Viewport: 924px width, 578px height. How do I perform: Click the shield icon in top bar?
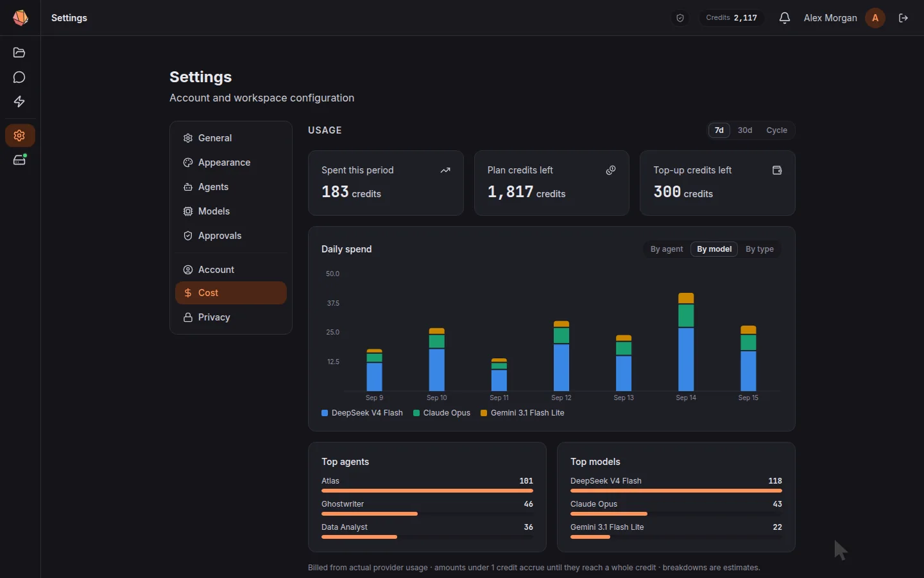click(x=680, y=18)
